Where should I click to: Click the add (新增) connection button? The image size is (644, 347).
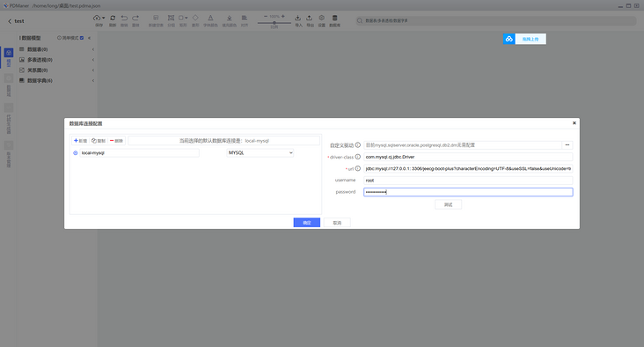click(x=81, y=141)
